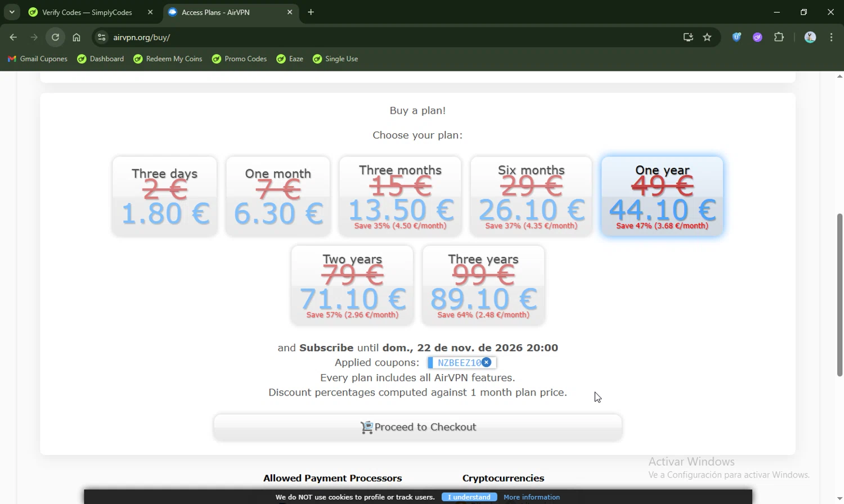Open the Single Use bookmark
The width and height of the screenshot is (844, 504).
pyautogui.click(x=336, y=58)
